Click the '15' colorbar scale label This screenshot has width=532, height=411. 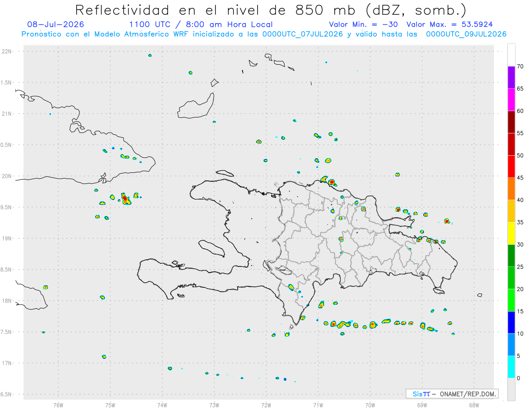pos(520,311)
